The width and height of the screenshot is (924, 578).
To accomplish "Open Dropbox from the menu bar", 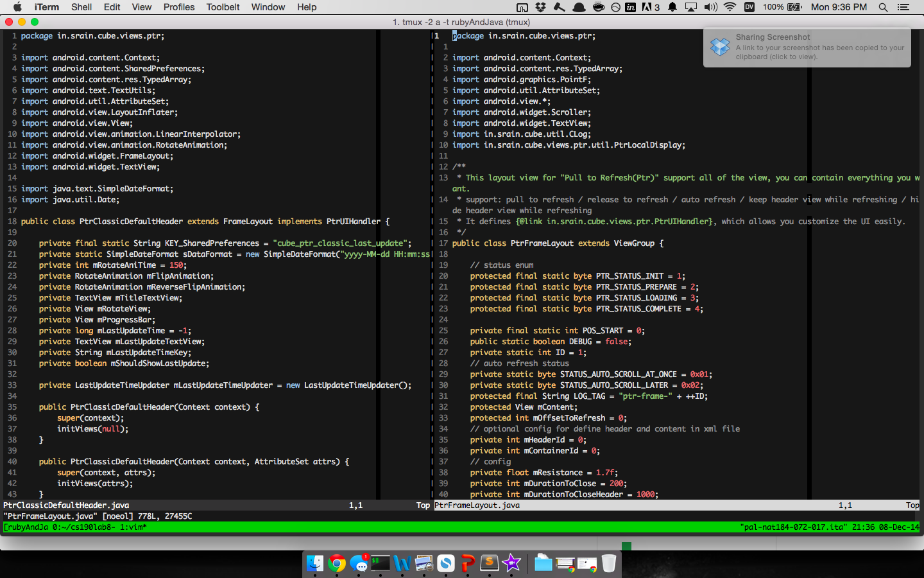I will pos(541,7).
